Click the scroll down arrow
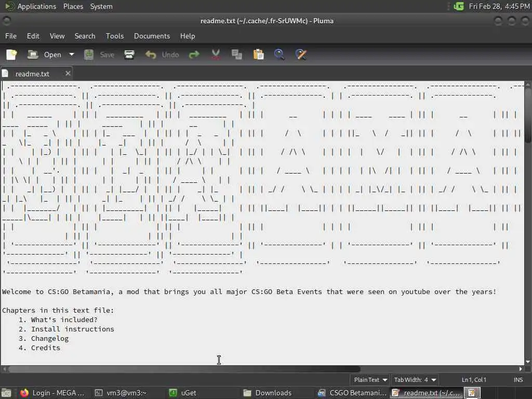 point(528,362)
